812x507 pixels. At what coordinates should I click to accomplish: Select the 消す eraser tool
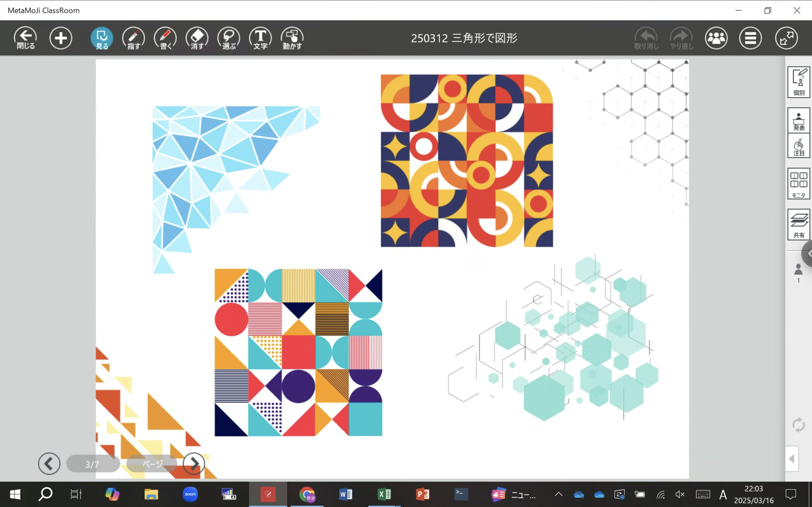(x=197, y=38)
